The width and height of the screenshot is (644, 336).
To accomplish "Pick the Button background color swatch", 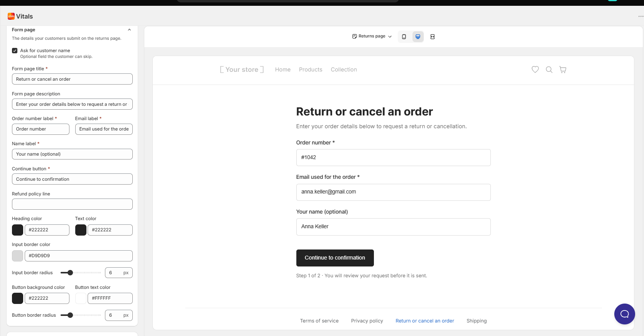I will click(x=17, y=298).
